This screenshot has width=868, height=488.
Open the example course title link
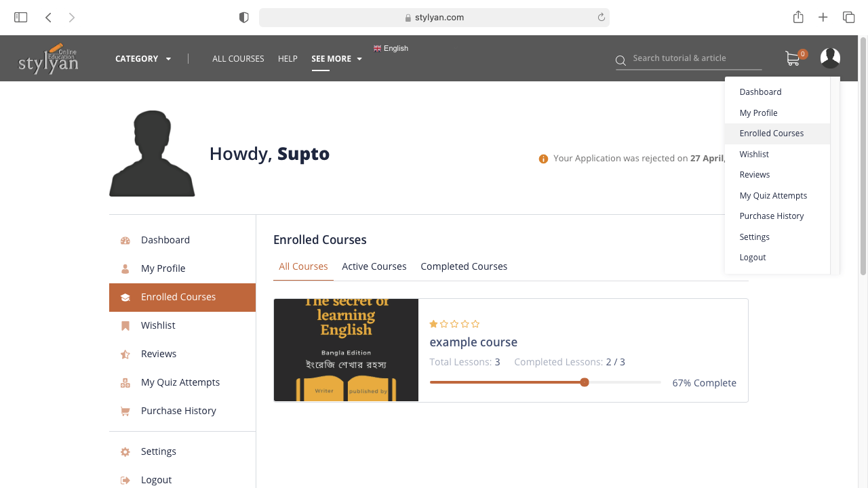473,342
